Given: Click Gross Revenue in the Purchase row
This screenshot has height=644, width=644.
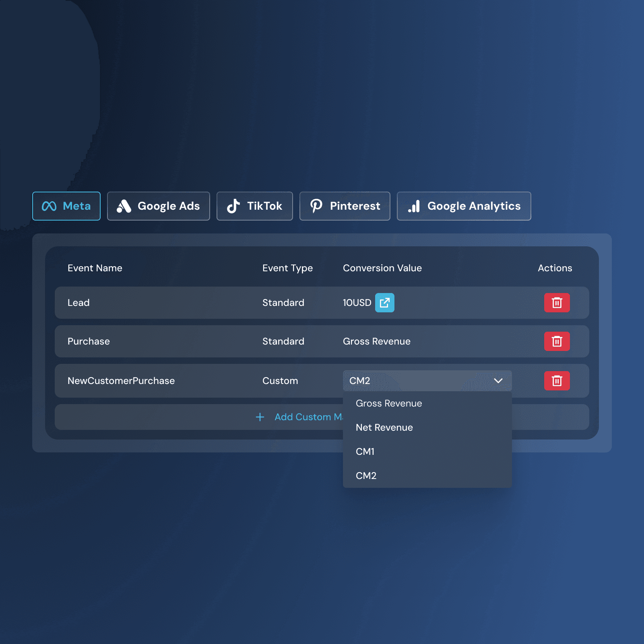Looking at the screenshot, I should point(377,341).
